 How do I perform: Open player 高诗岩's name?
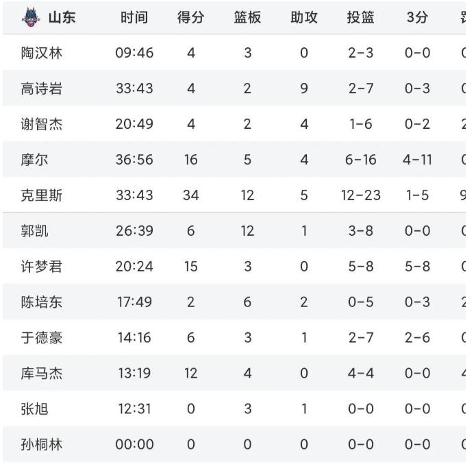pos(42,88)
